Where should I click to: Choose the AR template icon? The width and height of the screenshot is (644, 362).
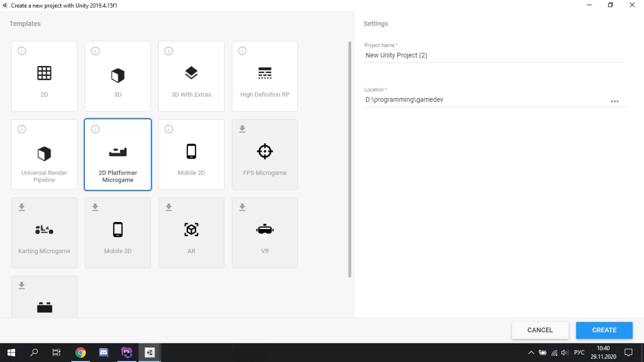point(191,230)
